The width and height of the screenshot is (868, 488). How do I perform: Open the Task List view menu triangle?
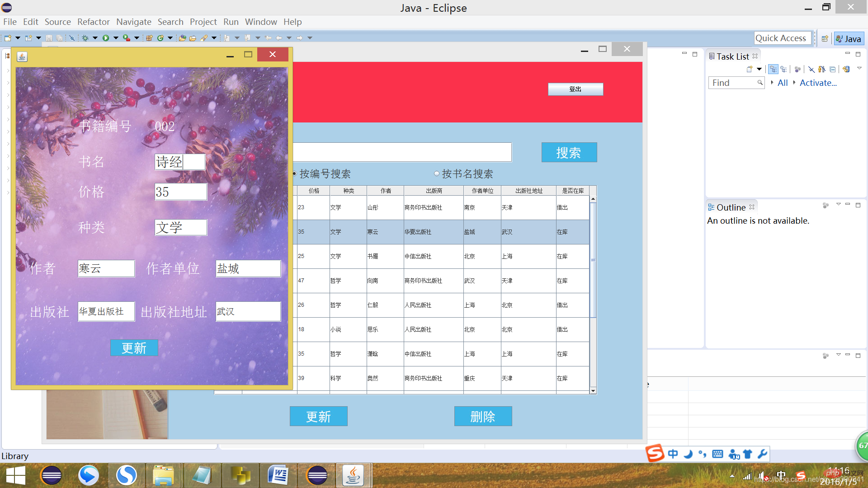coord(859,68)
